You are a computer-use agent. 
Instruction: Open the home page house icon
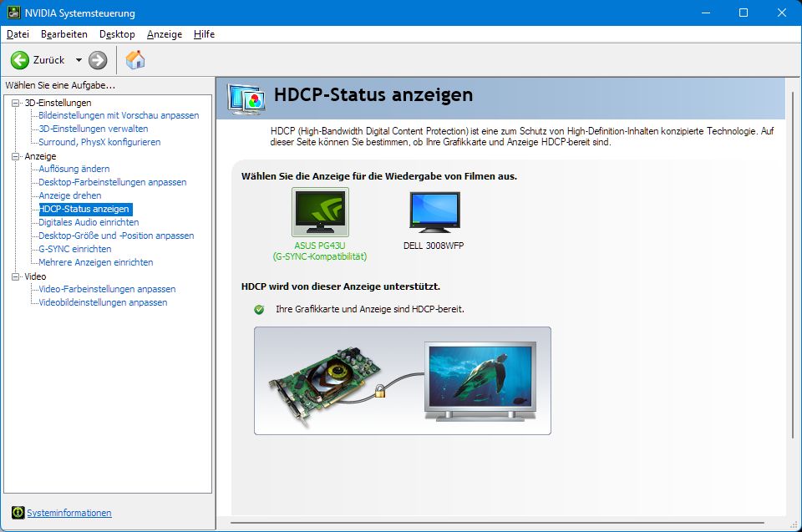135,60
